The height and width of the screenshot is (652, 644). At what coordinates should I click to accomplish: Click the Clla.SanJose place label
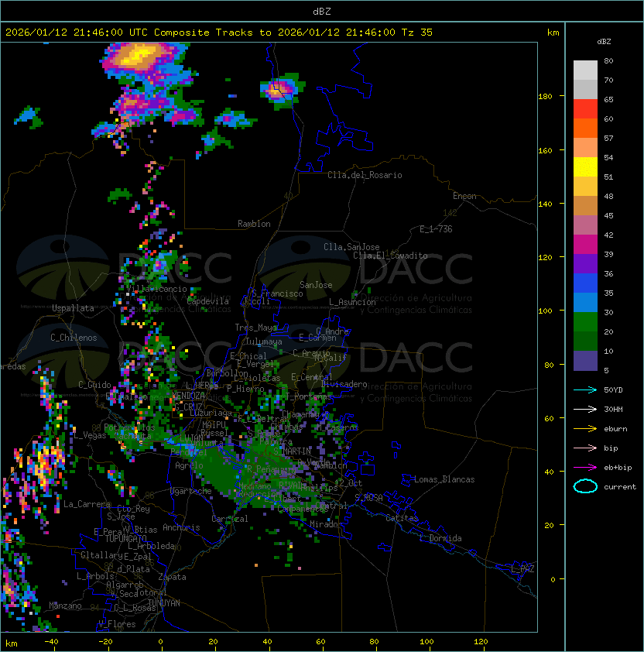(x=351, y=247)
